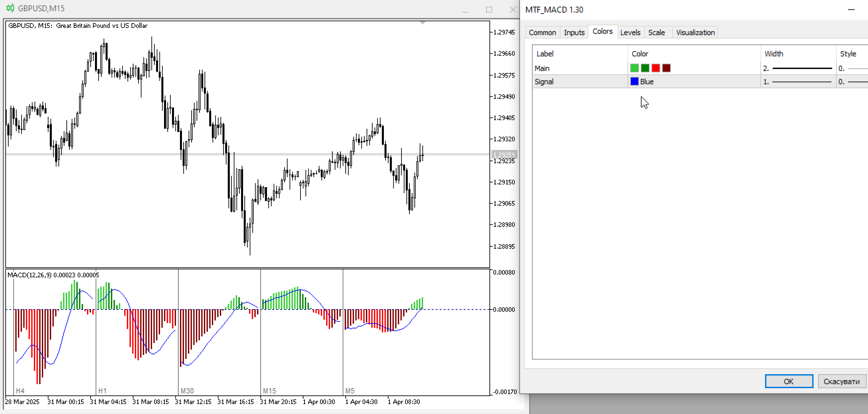Click the current price label 1.29259

pos(504,155)
